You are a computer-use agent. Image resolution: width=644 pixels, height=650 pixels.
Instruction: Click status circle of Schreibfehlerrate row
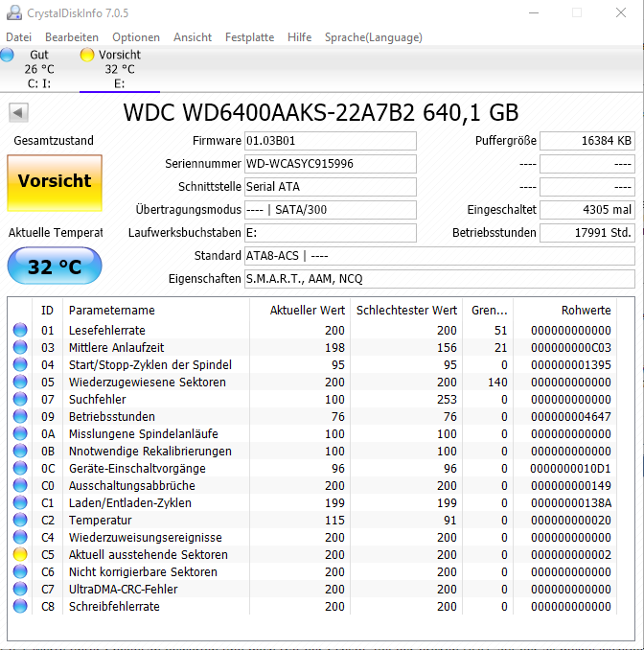pyautogui.click(x=20, y=606)
